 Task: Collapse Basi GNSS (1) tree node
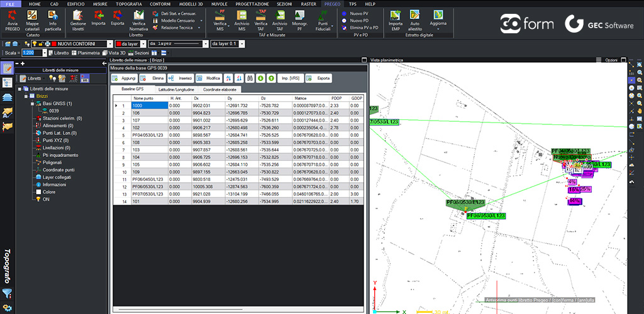(33, 104)
